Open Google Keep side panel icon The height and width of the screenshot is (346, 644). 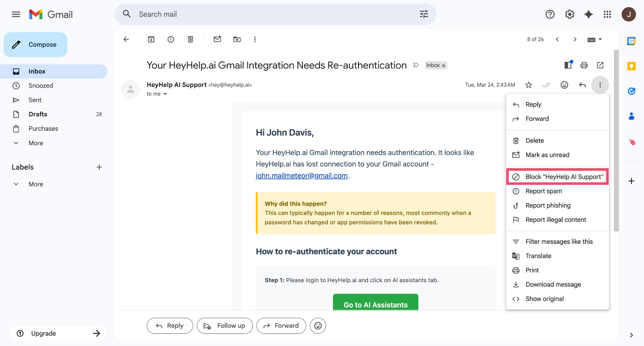[631, 66]
